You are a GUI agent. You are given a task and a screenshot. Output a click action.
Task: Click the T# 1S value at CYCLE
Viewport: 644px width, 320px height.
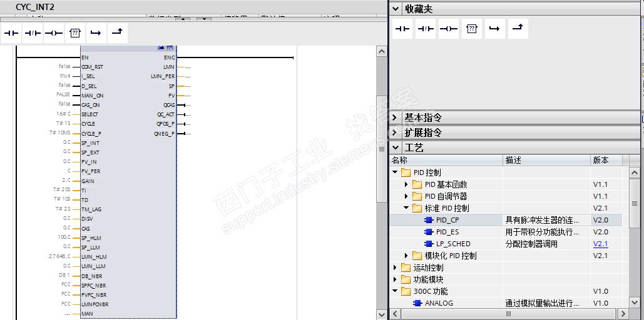pos(62,124)
